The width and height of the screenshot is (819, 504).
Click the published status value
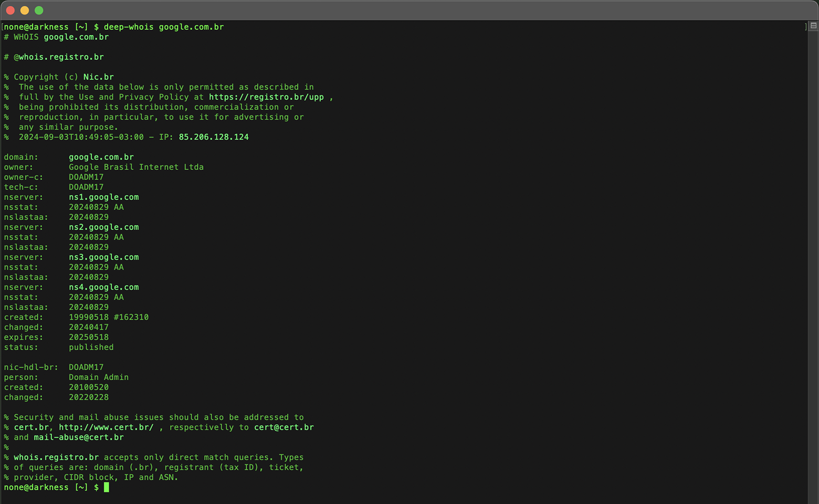pos(91,347)
